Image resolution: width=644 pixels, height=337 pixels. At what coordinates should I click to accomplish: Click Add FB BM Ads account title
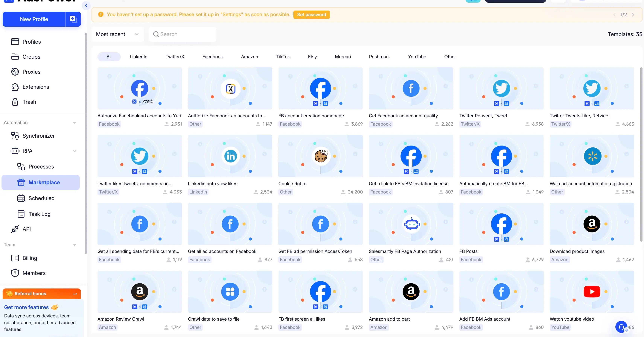(x=484, y=319)
